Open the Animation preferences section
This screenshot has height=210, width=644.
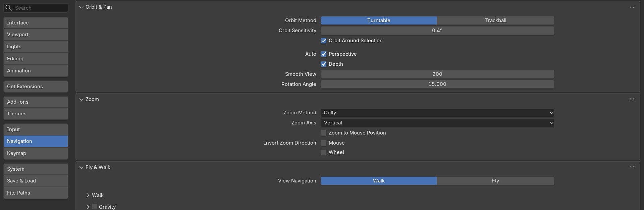36,71
